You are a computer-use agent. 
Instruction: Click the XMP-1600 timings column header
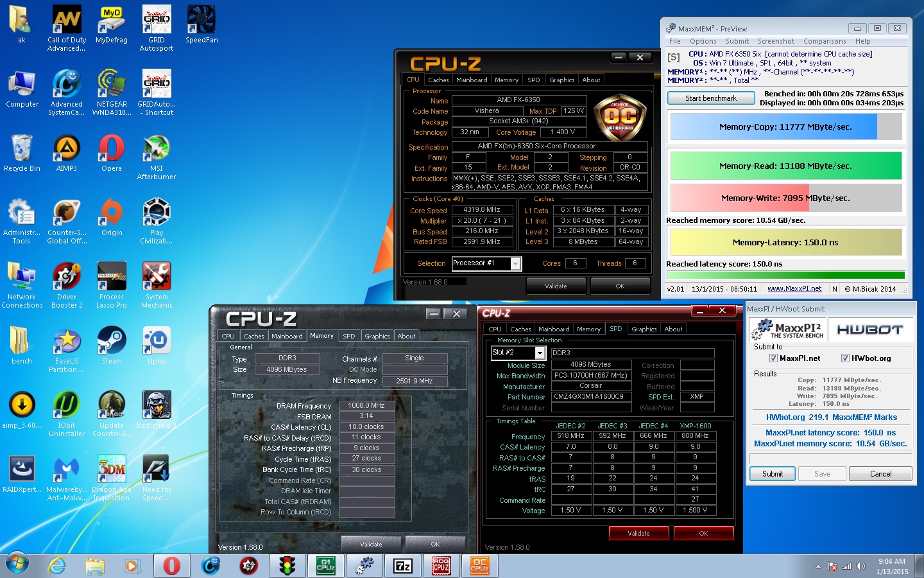tap(696, 426)
